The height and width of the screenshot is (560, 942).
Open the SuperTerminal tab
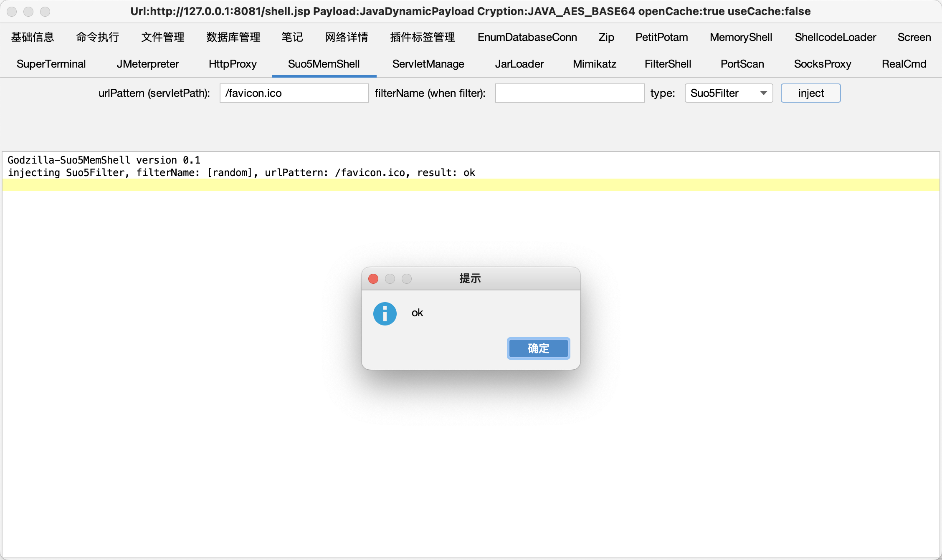click(51, 64)
